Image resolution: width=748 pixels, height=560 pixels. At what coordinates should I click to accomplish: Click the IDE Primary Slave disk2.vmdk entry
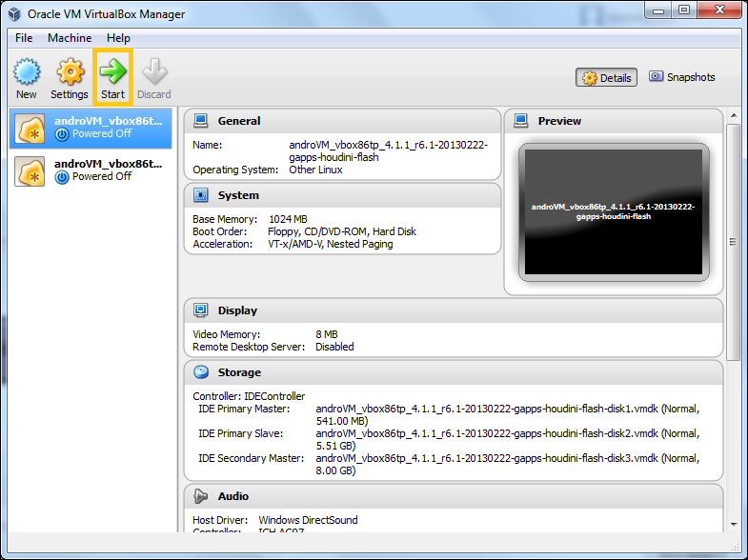(x=508, y=439)
